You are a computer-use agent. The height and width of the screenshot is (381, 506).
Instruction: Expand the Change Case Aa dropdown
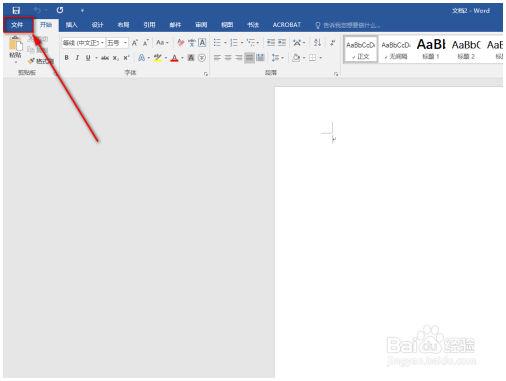[x=162, y=43]
